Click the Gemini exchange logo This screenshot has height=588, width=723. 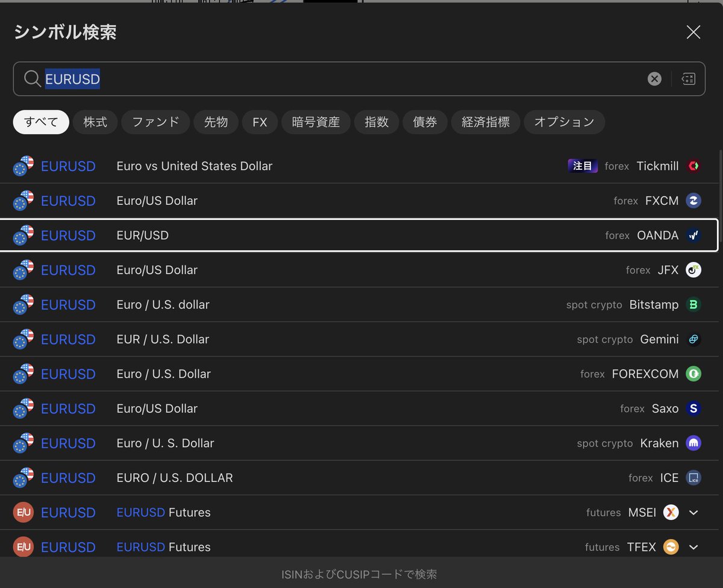[x=693, y=339]
